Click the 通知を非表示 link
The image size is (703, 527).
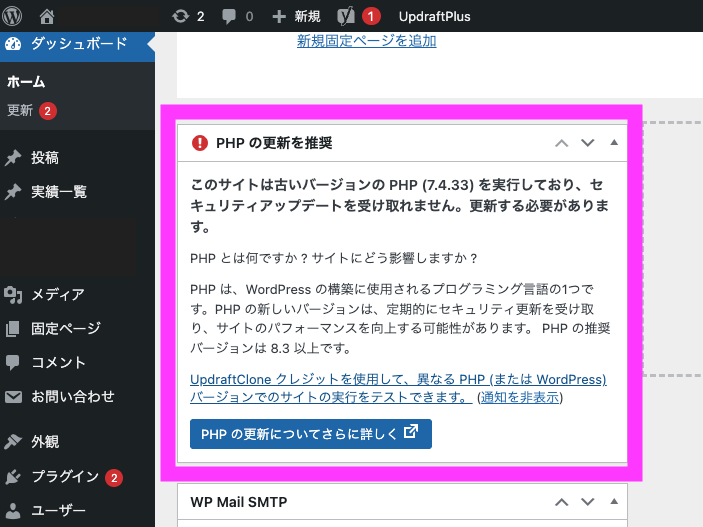[x=520, y=397]
